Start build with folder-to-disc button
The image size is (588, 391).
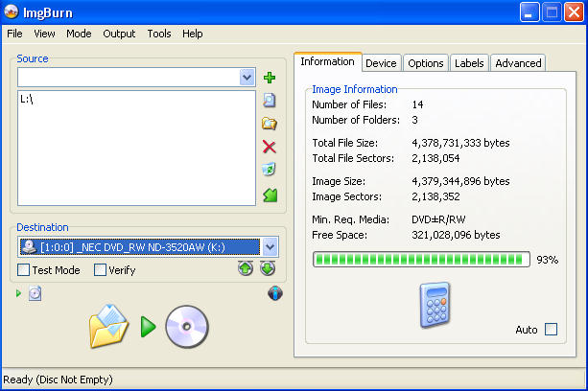[108, 326]
